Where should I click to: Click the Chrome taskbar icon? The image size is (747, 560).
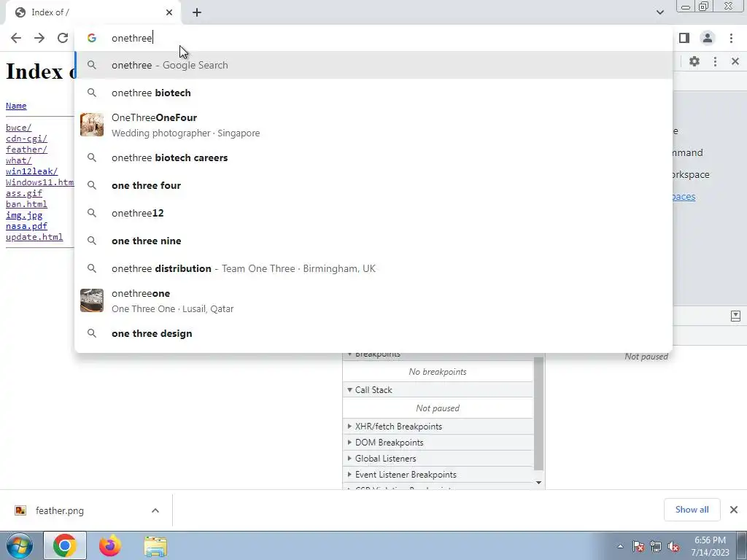(x=65, y=546)
